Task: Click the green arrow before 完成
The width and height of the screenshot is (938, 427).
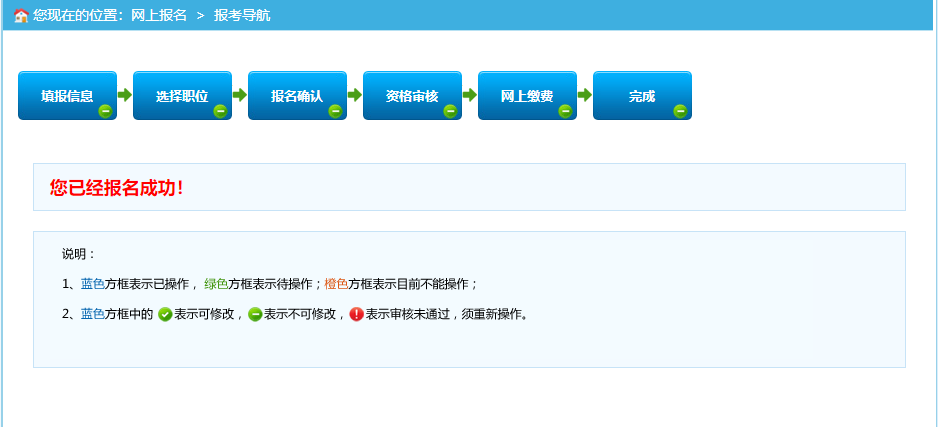Action: (x=585, y=95)
